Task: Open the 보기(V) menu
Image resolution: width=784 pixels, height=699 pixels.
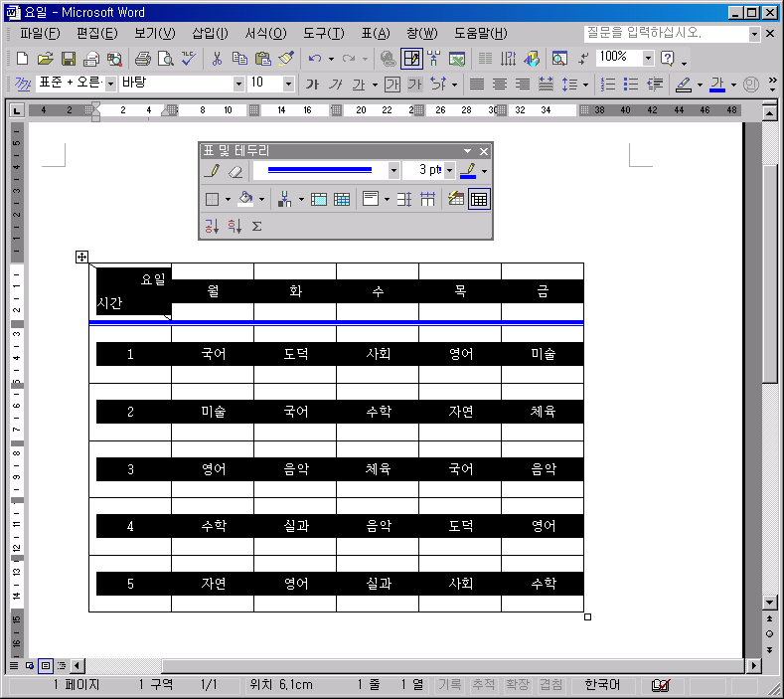Action: (155, 34)
